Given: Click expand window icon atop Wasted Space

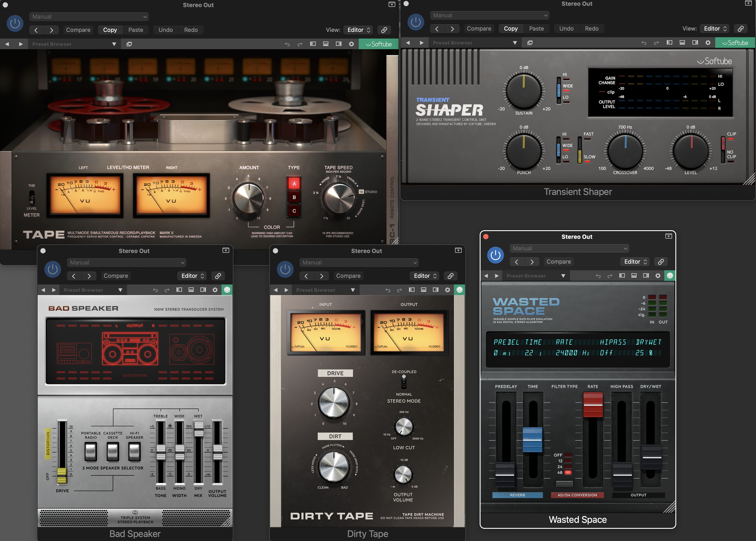Looking at the screenshot, I should pos(669,236).
